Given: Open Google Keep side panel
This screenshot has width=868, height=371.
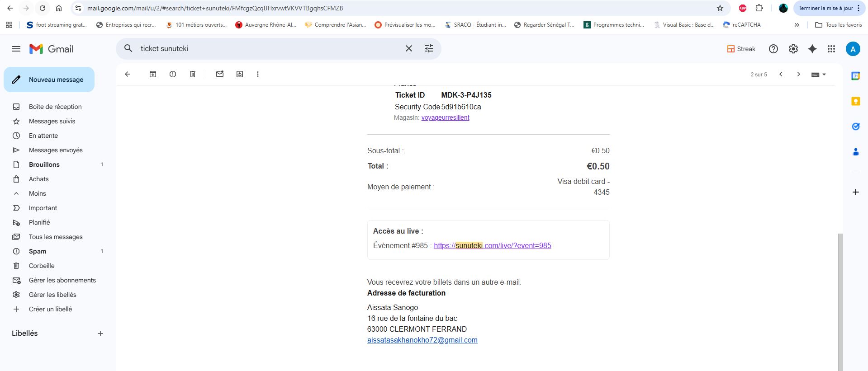Looking at the screenshot, I should [x=855, y=101].
